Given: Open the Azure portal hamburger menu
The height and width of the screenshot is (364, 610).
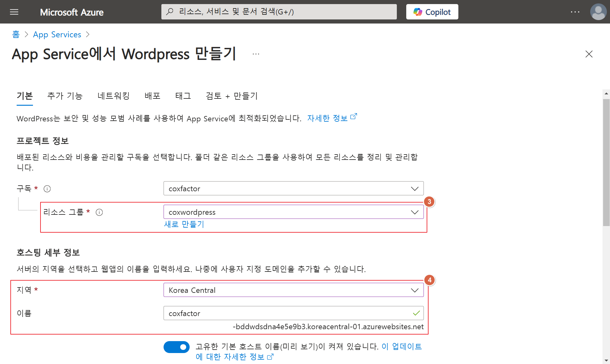Looking at the screenshot, I should [x=14, y=12].
